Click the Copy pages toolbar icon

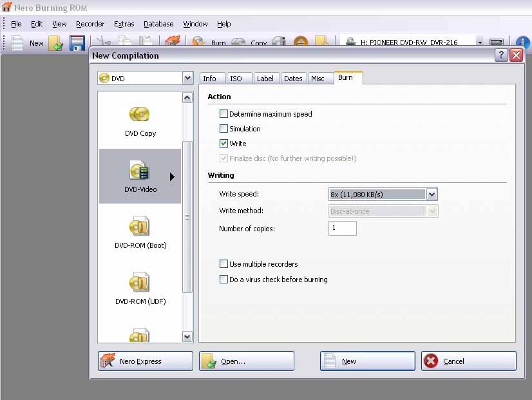(x=125, y=41)
